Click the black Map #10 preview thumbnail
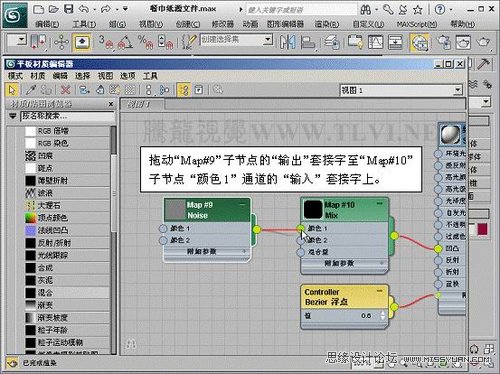 point(313,210)
